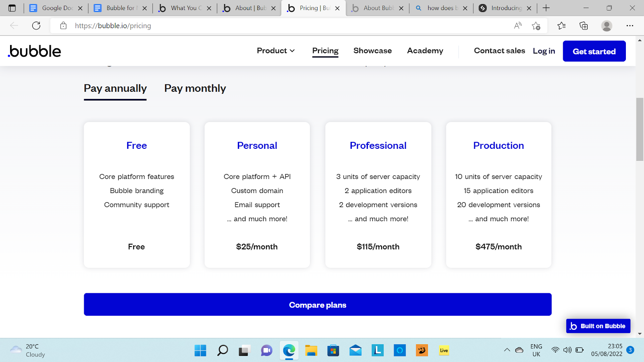Open Task View on taskbar
Viewport: 644px width, 362px height.
[244, 350]
